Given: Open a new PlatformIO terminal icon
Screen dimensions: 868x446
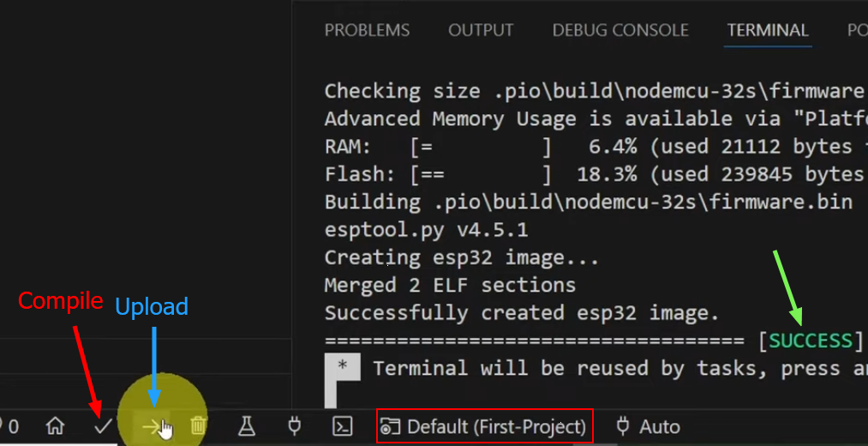Looking at the screenshot, I should point(343,426).
